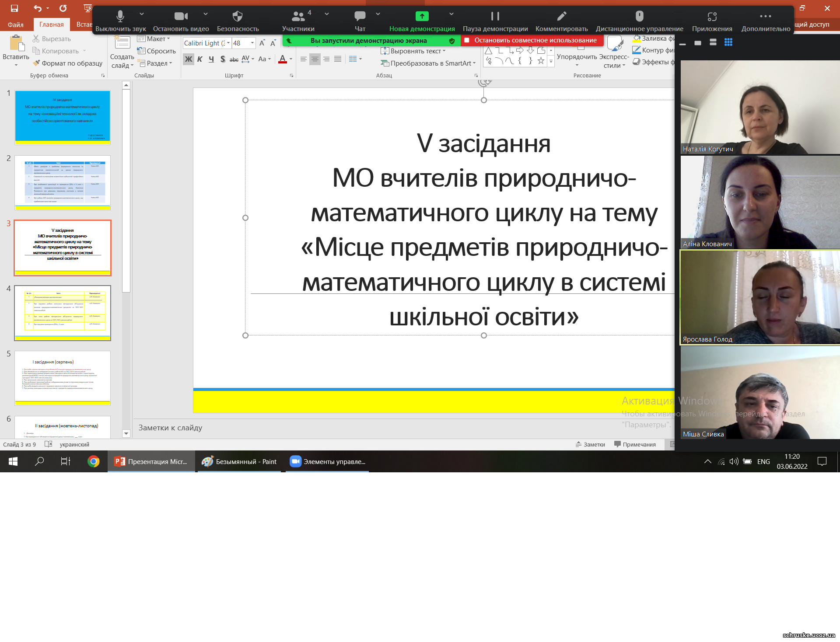This screenshot has height=642, width=840.
Task: Click the spell check icon in status bar
Action: pos(49,444)
